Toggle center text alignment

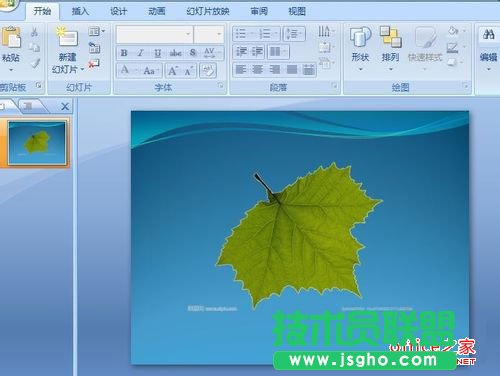258,70
